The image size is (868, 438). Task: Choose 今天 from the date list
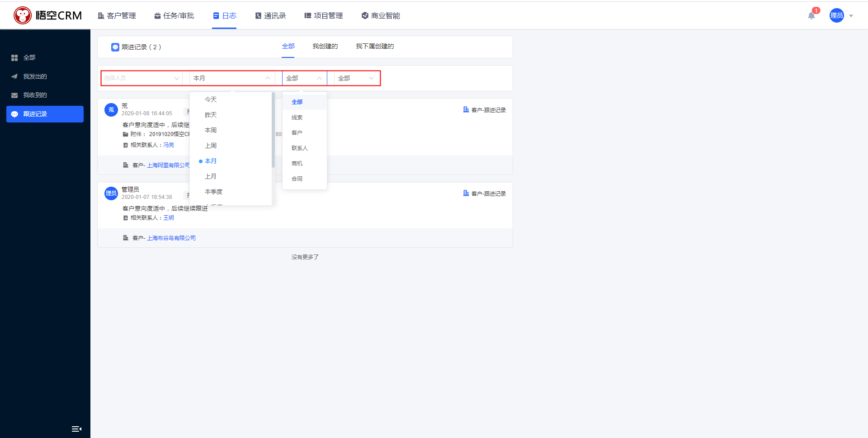231,99
